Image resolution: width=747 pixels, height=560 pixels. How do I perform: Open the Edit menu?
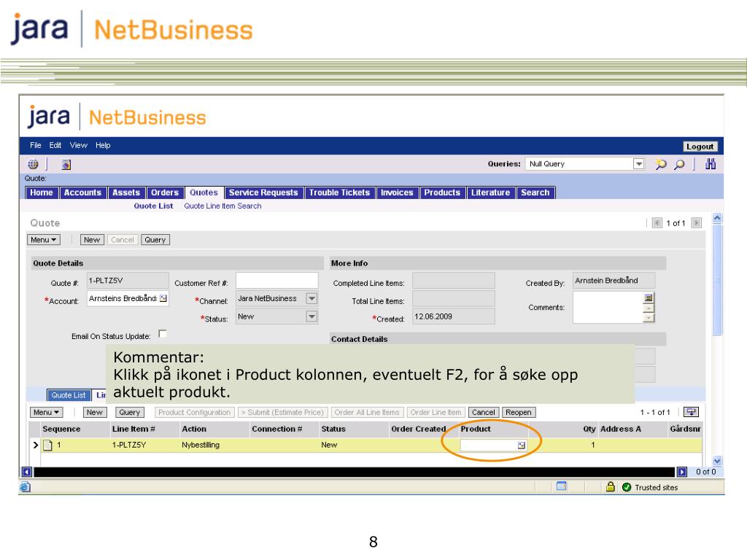click(55, 145)
